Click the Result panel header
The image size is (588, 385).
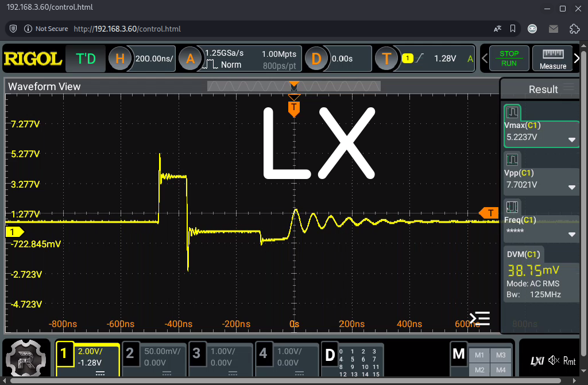543,89
